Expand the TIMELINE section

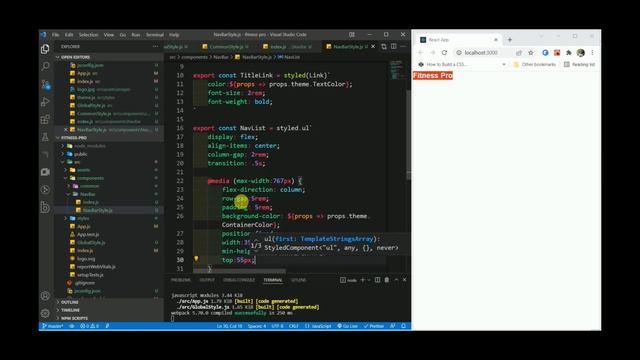[x=70, y=310]
